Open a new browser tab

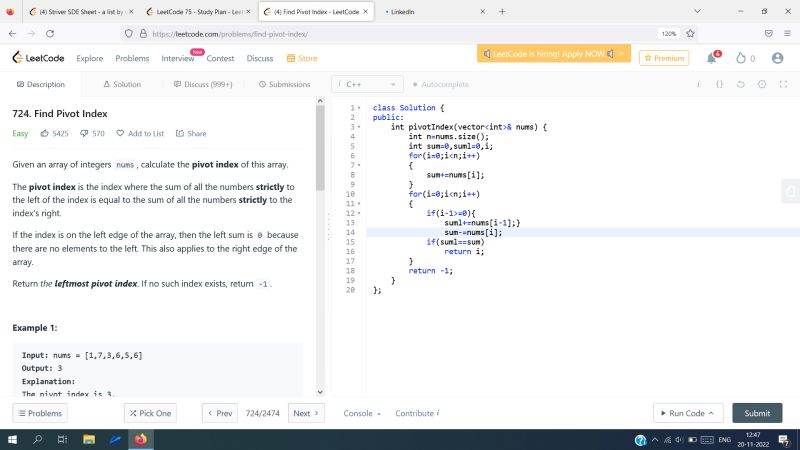tap(502, 11)
